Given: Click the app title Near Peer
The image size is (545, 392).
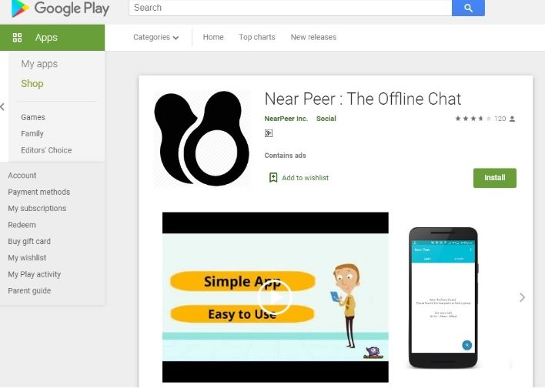Looking at the screenshot, I should (x=363, y=99).
